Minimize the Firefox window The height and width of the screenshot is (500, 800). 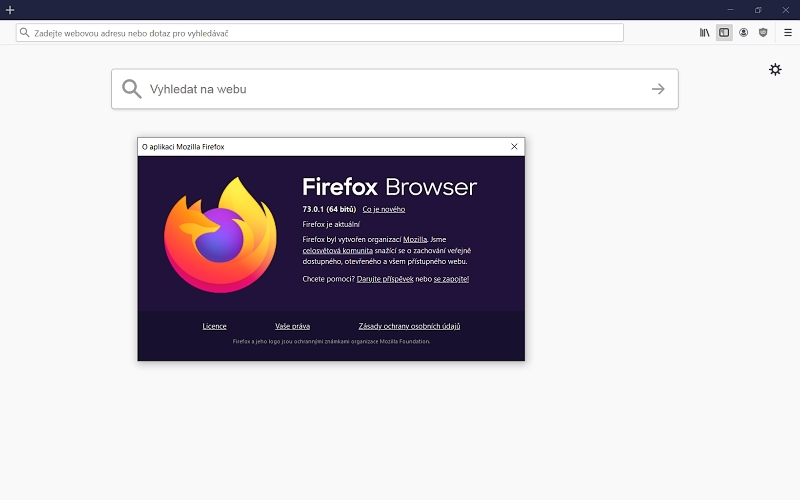pyautogui.click(x=730, y=10)
